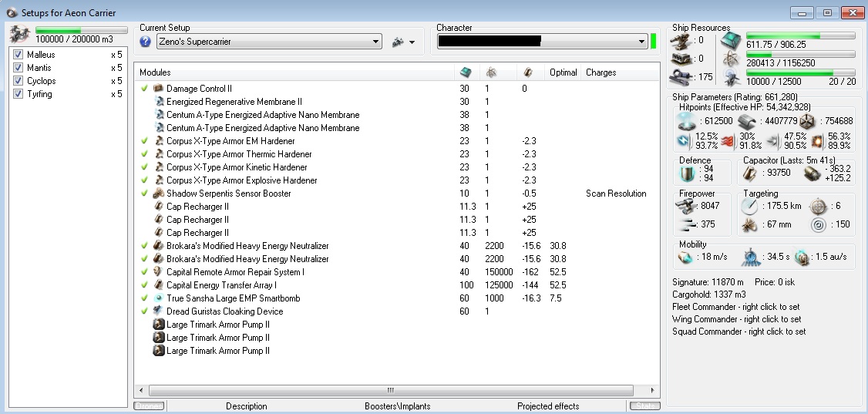Open the Current Setup dropdown
The width and height of the screenshot is (868, 414).
click(x=269, y=42)
